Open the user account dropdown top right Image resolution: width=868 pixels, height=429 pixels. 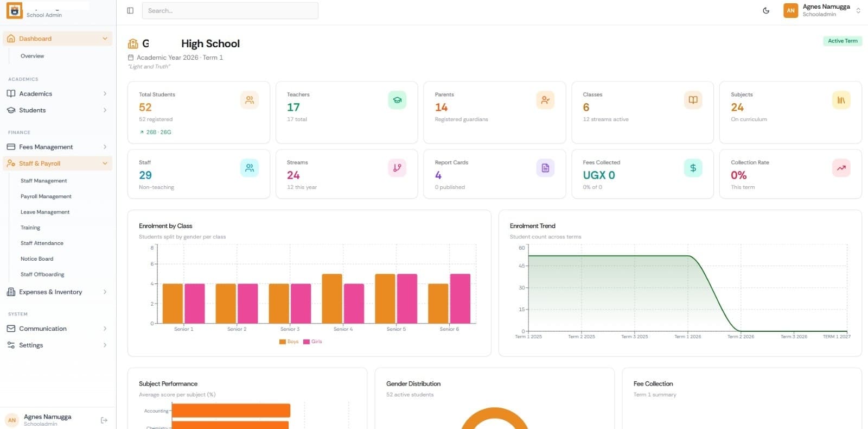tap(822, 10)
